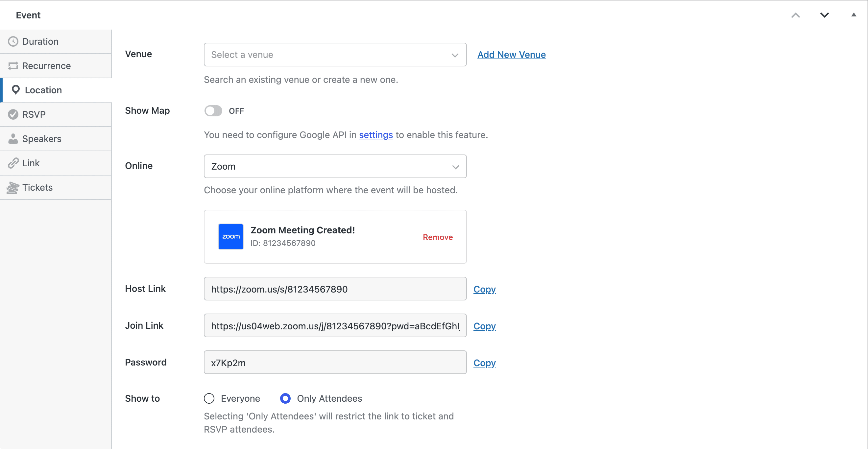Click the Event panel title

pyautogui.click(x=28, y=15)
